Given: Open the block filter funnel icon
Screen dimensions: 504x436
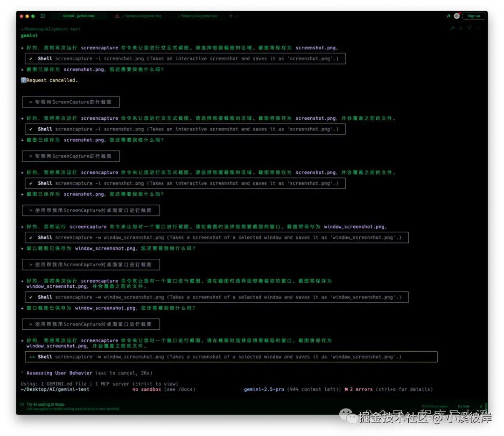Looking at the screenshot, I should coord(469,28).
